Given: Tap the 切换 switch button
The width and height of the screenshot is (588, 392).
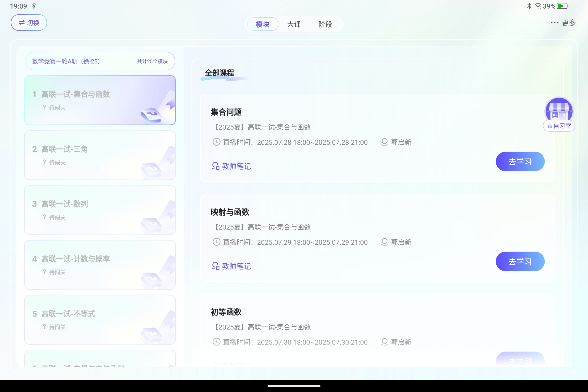Looking at the screenshot, I should pyautogui.click(x=29, y=23).
